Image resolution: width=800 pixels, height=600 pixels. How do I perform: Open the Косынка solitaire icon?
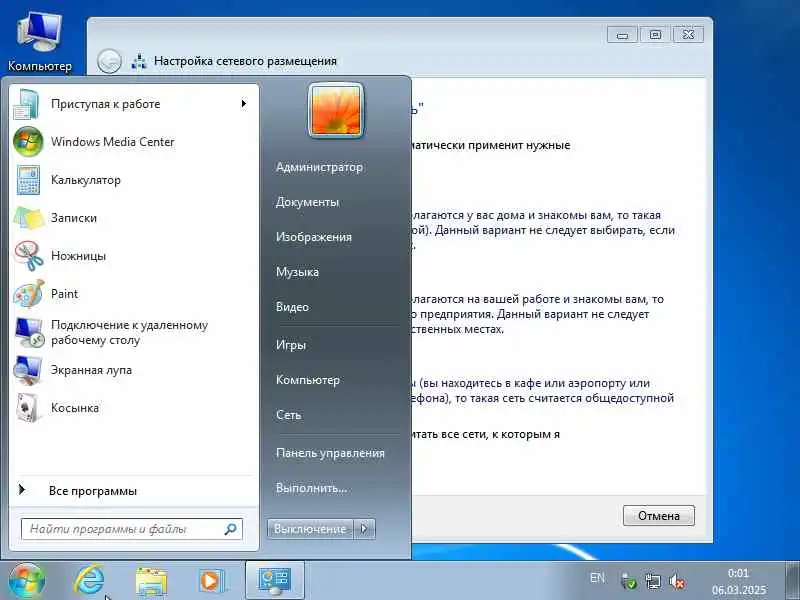28,408
